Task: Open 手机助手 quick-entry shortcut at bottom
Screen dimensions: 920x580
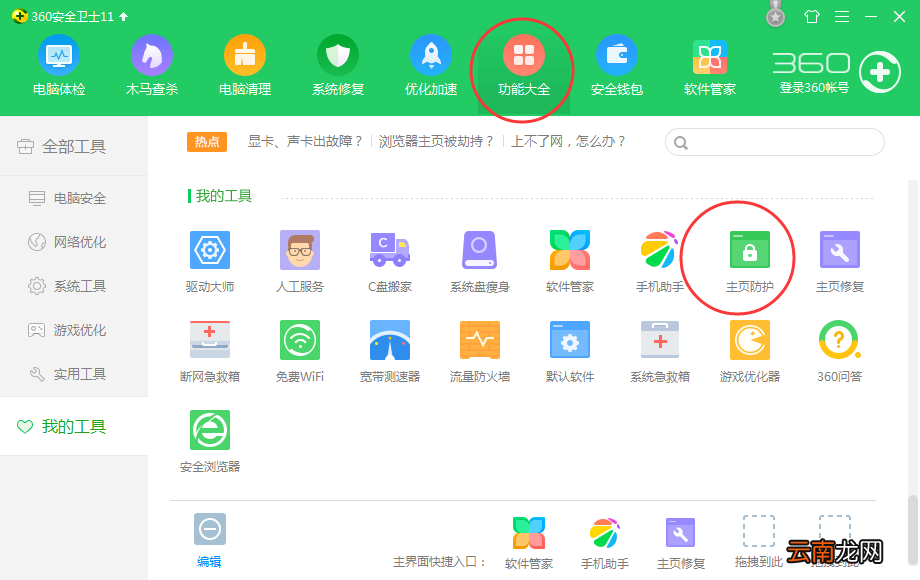Action: 604,543
